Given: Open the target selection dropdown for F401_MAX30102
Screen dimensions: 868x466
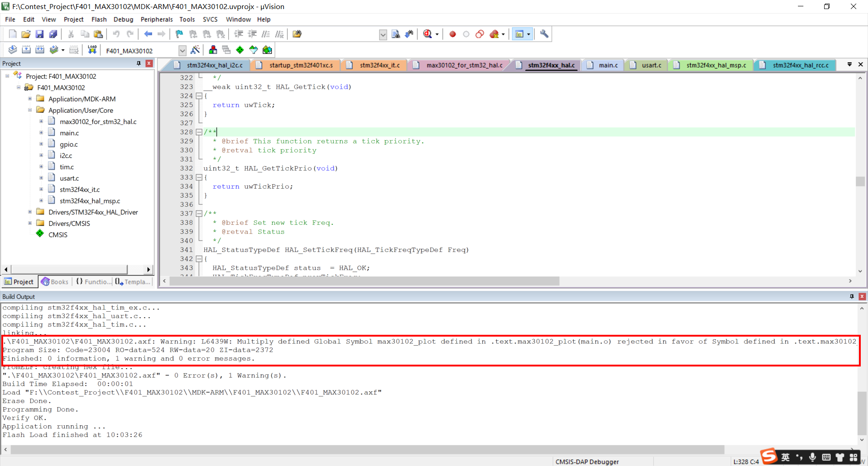Looking at the screenshot, I should pos(182,51).
